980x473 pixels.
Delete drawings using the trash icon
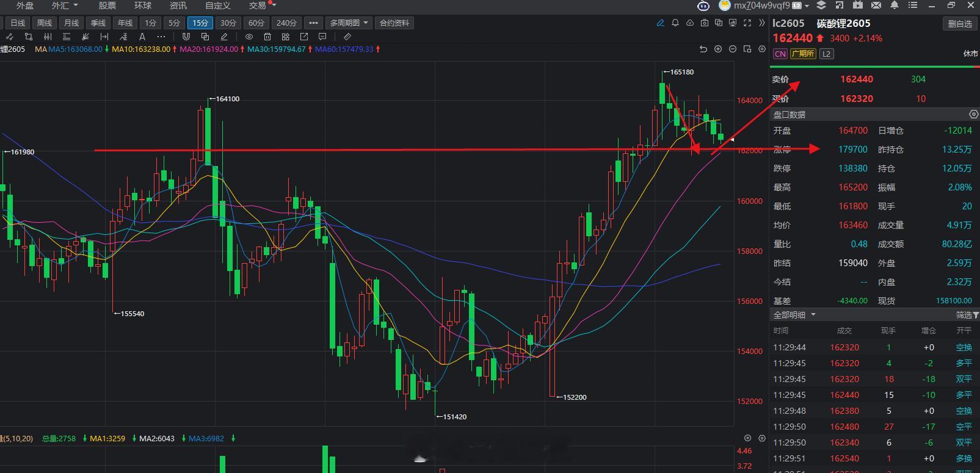coord(267,37)
